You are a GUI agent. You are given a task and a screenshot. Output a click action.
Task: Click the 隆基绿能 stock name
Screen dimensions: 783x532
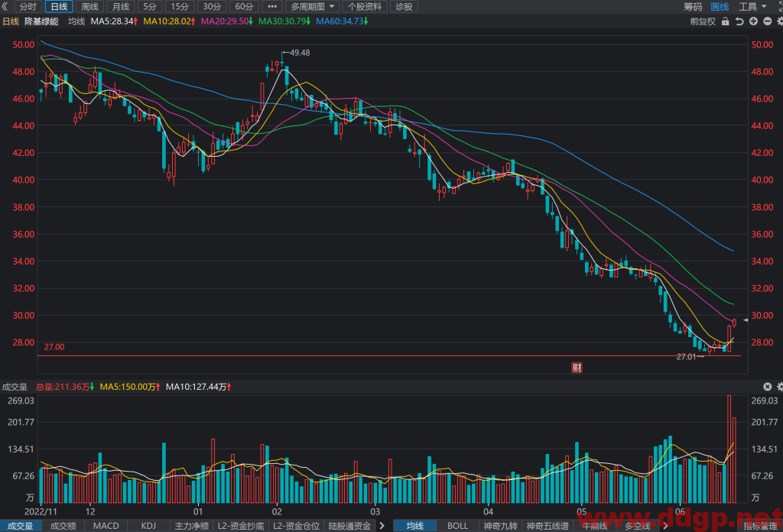point(41,21)
